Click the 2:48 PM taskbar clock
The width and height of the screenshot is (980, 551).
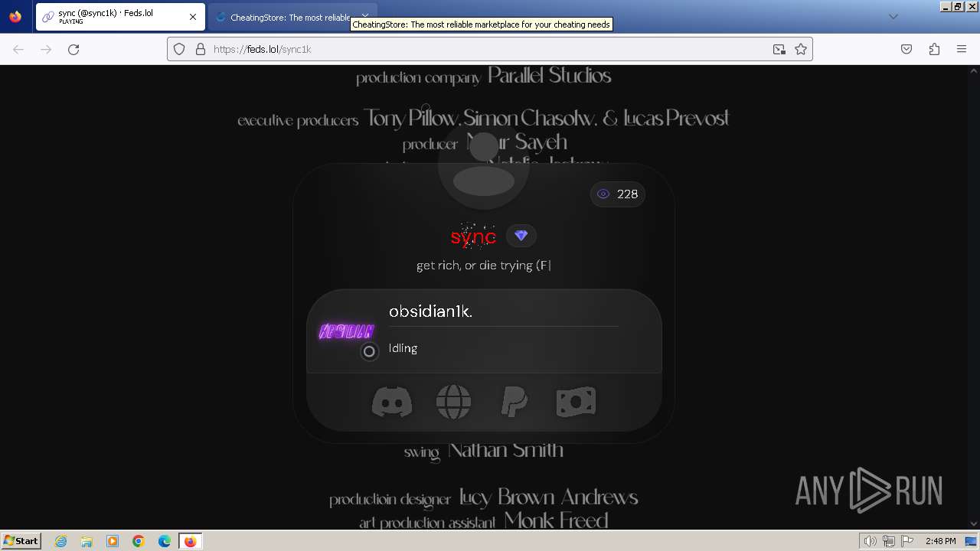tap(940, 541)
